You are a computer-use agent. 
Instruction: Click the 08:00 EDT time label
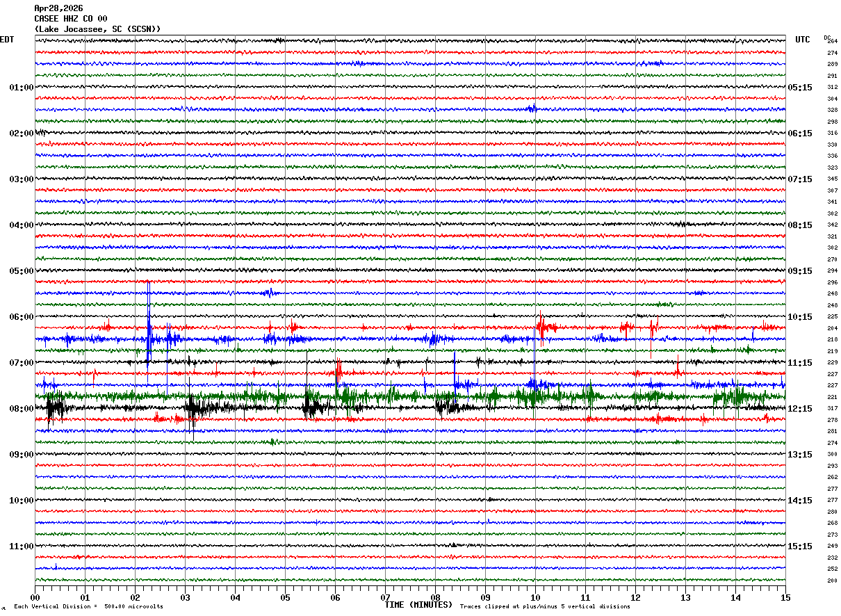coord(21,409)
